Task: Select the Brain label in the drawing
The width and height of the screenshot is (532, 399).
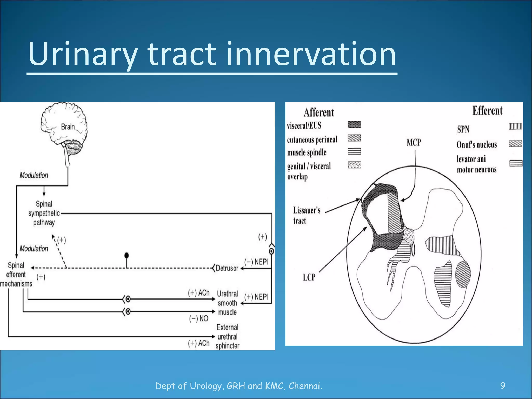Action: (68, 127)
